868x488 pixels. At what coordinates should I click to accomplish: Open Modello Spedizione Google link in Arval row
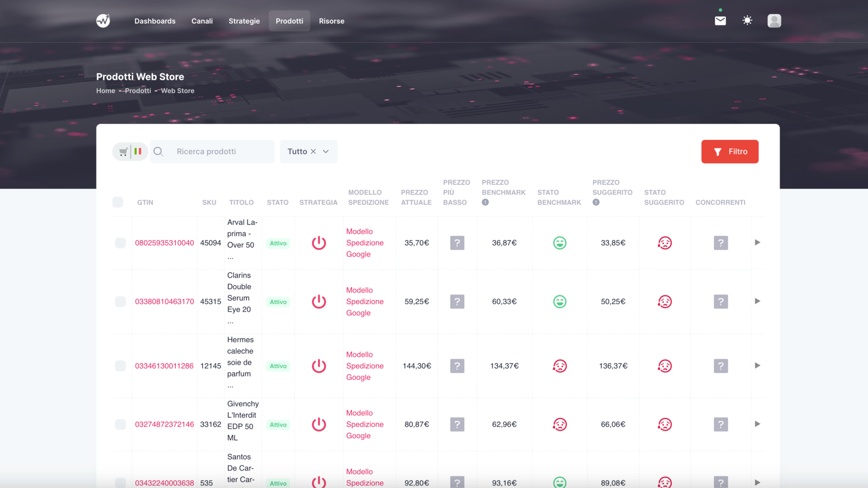(x=365, y=243)
